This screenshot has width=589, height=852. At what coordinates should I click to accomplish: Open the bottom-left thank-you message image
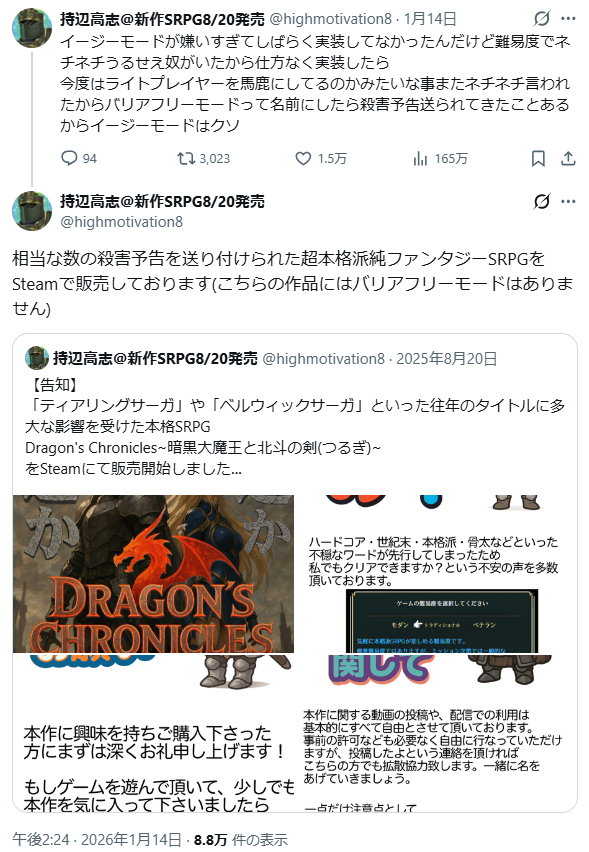tap(153, 733)
